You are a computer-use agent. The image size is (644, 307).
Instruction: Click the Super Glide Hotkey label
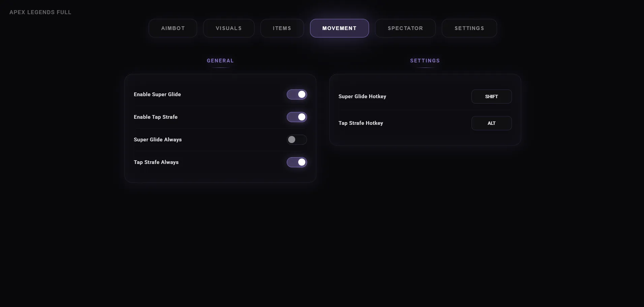click(x=362, y=96)
